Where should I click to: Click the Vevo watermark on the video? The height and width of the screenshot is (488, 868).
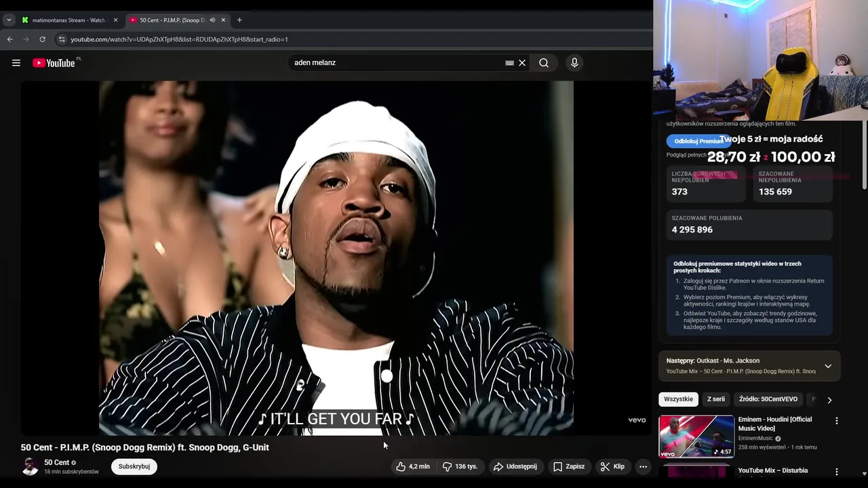tap(637, 420)
